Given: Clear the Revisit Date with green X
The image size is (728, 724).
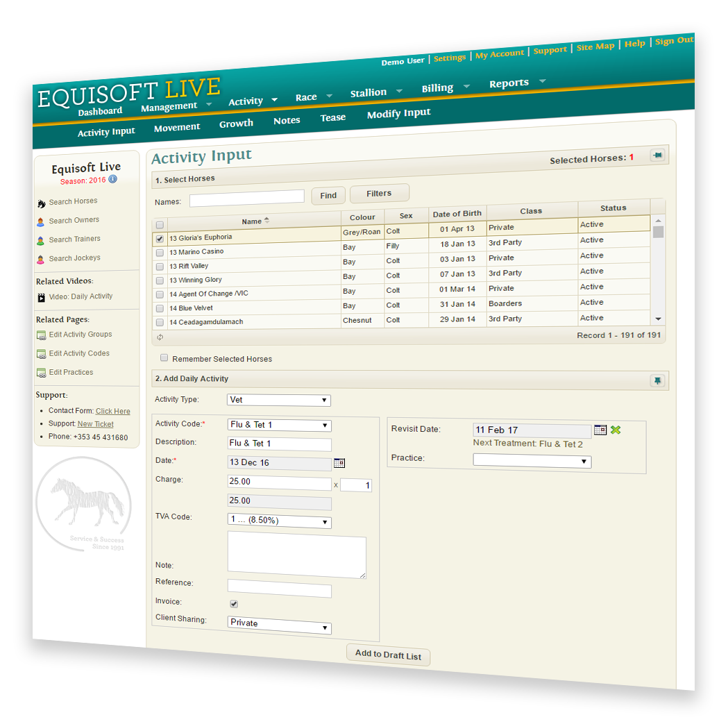Looking at the screenshot, I should [x=616, y=430].
